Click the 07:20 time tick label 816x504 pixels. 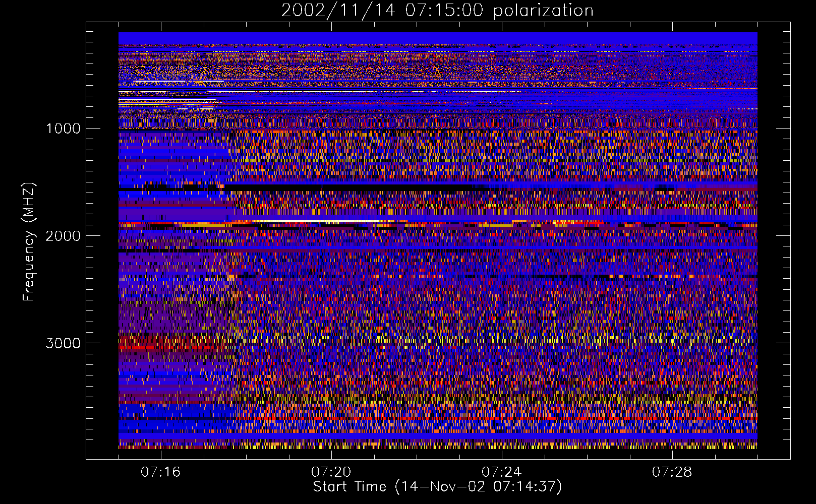pyautogui.click(x=331, y=472)
